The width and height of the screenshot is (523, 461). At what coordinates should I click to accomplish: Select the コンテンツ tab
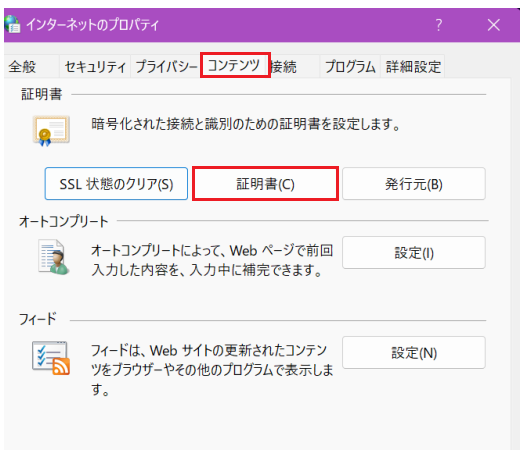(235, 65)
